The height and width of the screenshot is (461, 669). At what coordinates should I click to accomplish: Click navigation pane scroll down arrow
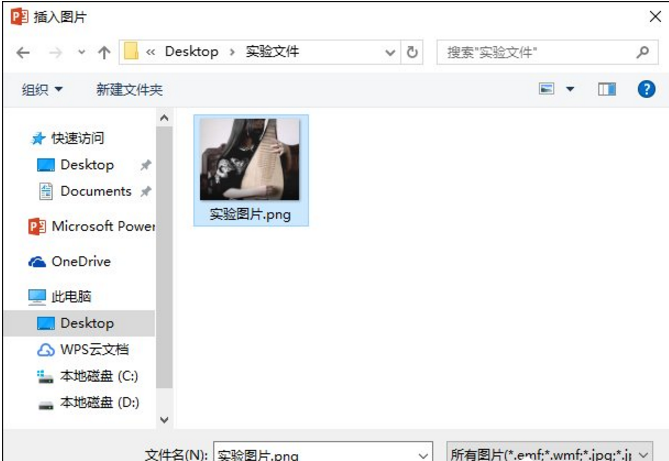[x=164, y=420]
